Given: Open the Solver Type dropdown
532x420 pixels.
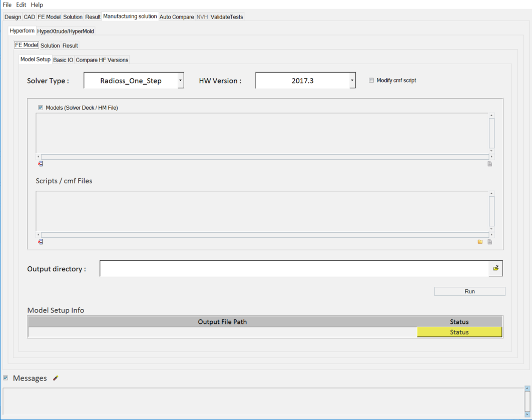Looking at the screenshot, I should tap(181, 81).
